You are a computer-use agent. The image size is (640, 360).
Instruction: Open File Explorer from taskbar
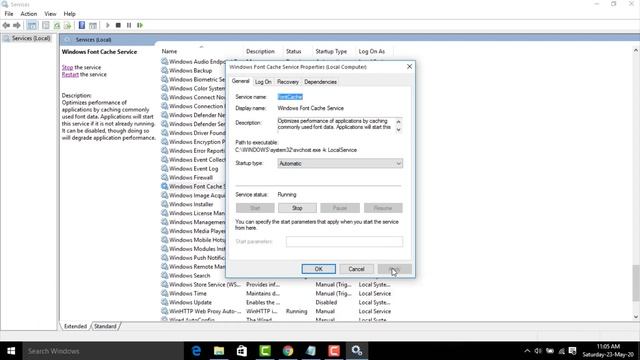click(219, 351)
